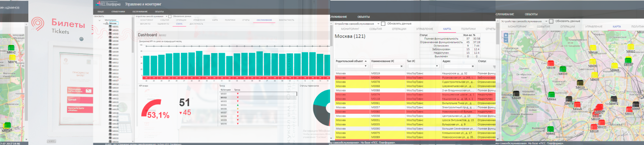Select red map marker M0109
644x145 pixels.
point(551,63)
